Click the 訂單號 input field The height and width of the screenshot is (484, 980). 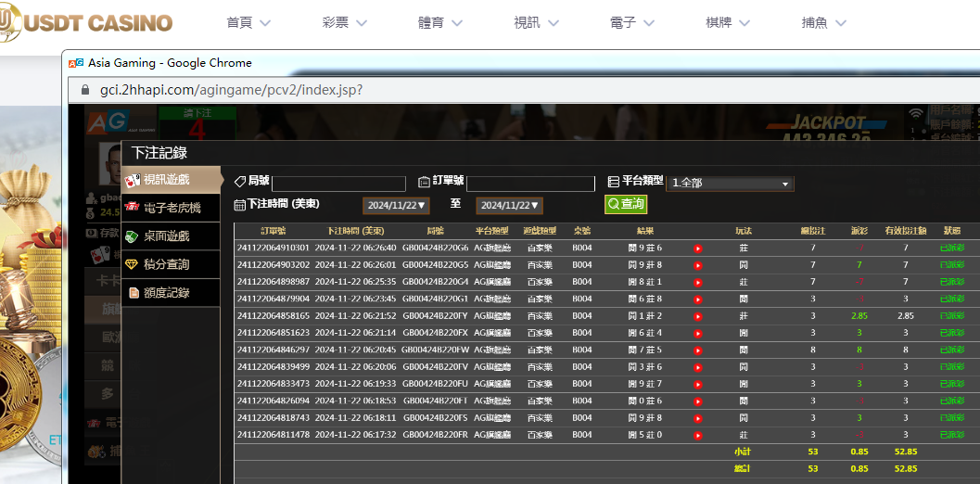click(530, 184)
